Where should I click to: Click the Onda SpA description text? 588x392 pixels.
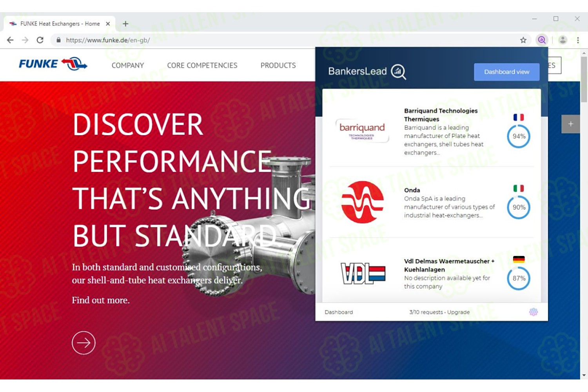(x=450, y=207)
